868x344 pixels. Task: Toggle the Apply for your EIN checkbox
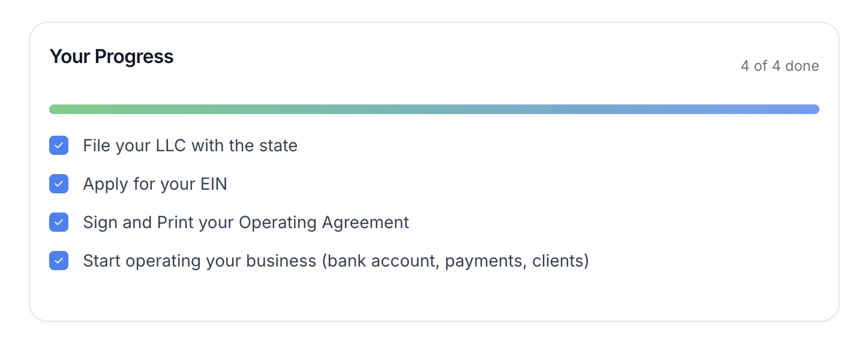59,184
